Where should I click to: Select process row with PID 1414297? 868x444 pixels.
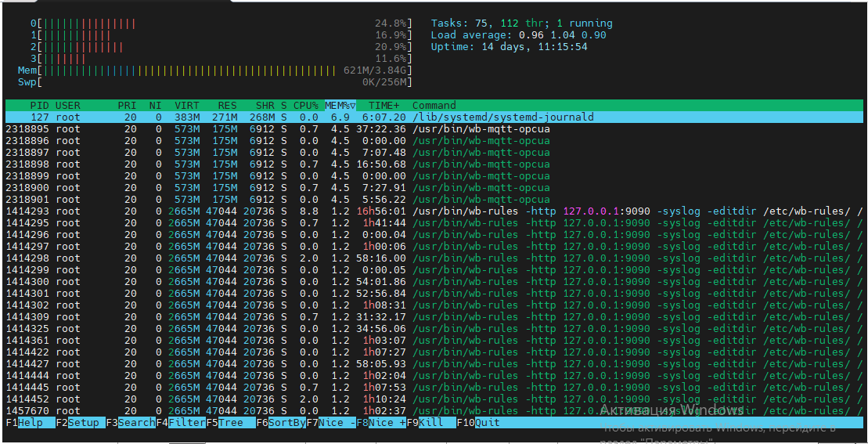pyautogui.click(x=434, y=247)
